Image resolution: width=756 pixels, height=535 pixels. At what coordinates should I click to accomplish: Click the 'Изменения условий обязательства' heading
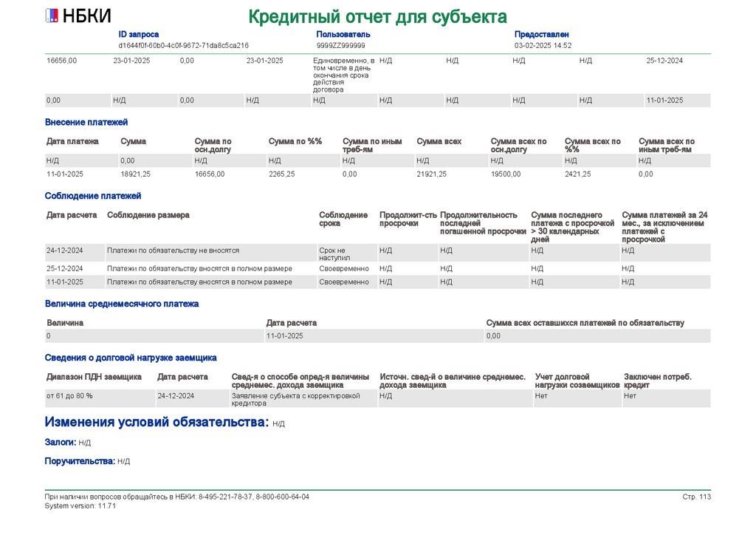click(155, 422)
